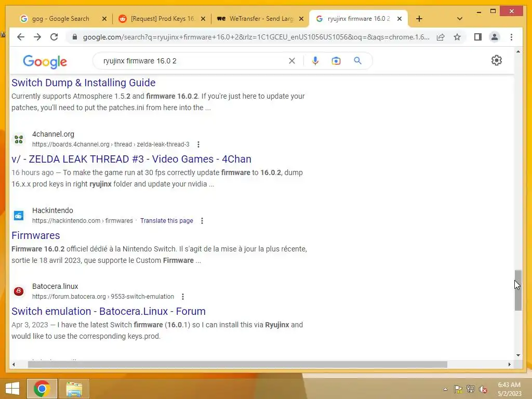Screen dimensions: 532x399
Task: Search by image with Google Lens
Action: click(x=336, y=61)
